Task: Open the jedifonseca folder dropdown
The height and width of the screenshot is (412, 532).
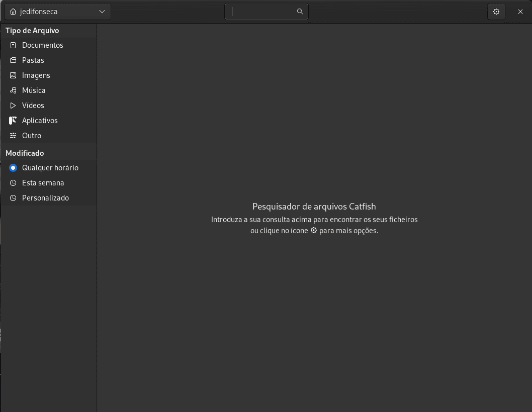Action: click(57, 12)
